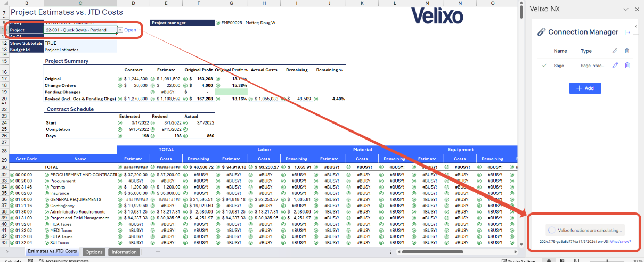
Task: Switch to the Information sheet tab
Action: (x=124, y=252)
